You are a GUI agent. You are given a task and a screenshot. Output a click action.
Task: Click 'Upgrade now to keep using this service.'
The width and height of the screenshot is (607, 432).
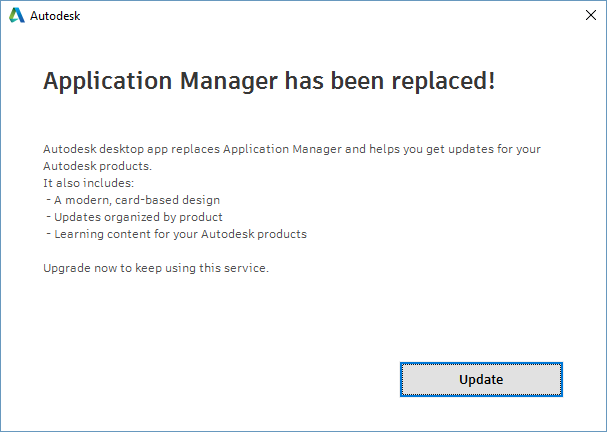[156, 268]
